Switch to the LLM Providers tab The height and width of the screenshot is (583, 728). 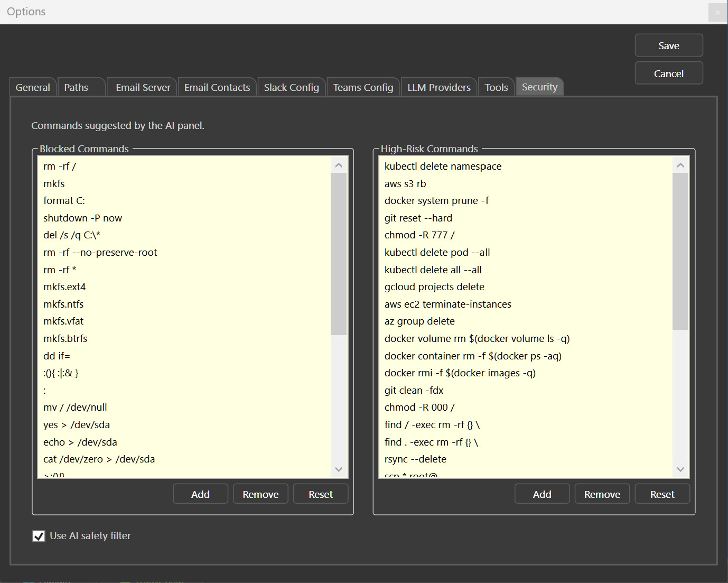[x=438, y=87]
